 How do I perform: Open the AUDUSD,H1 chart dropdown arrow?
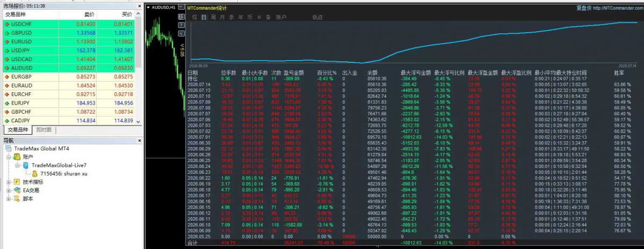(148, 8)
